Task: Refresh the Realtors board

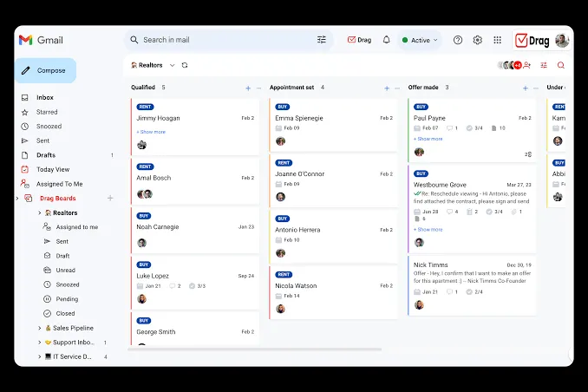Action: [x=185, y=65]
